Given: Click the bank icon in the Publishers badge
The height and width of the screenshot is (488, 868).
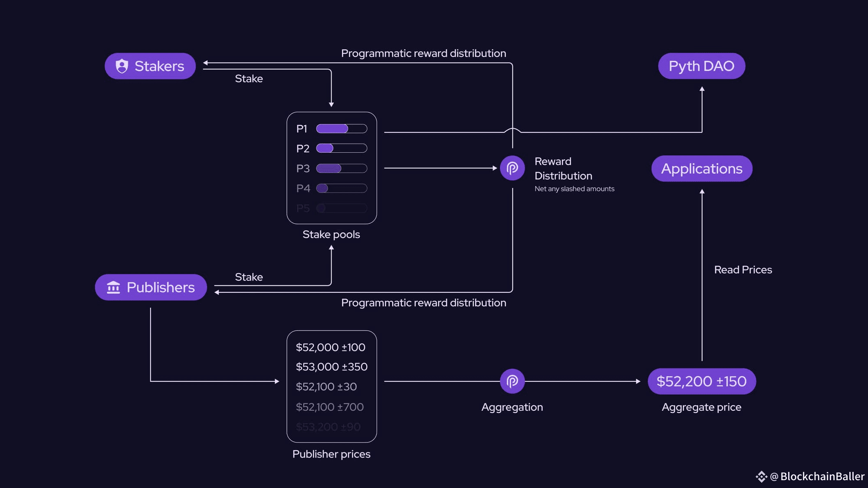Looking at the screenshot, I should point(113,287).
